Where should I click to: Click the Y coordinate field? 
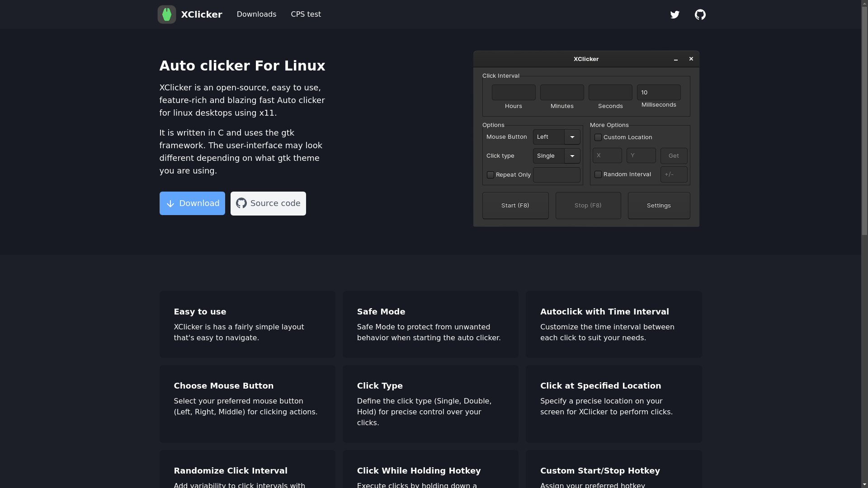coord(641,155)
